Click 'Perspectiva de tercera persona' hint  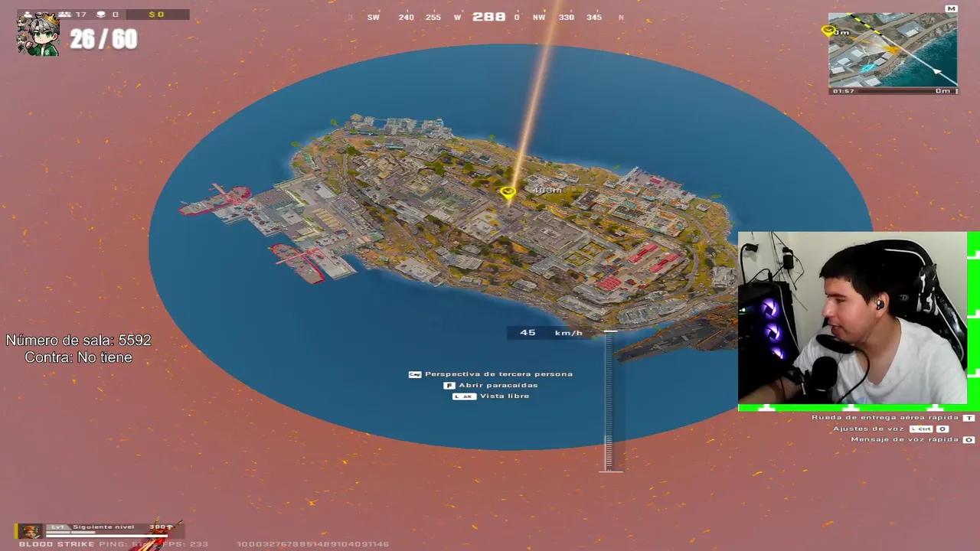[498, 374]
